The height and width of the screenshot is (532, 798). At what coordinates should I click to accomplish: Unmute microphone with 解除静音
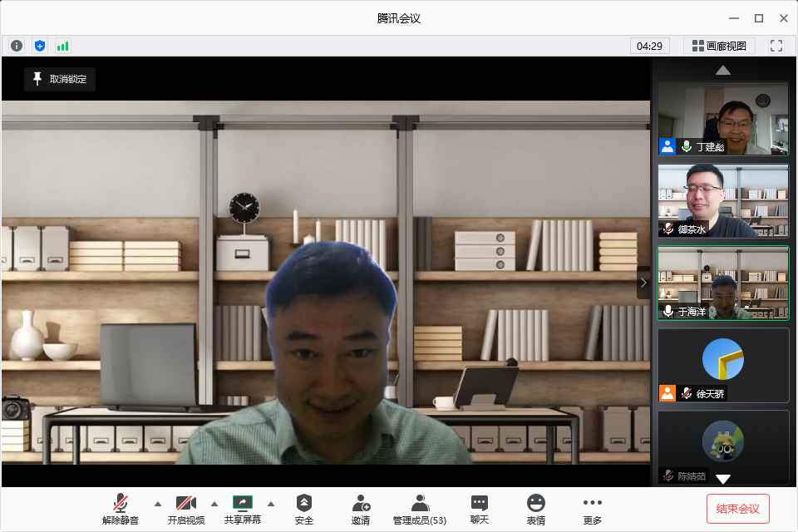click(x=122, y=509)
